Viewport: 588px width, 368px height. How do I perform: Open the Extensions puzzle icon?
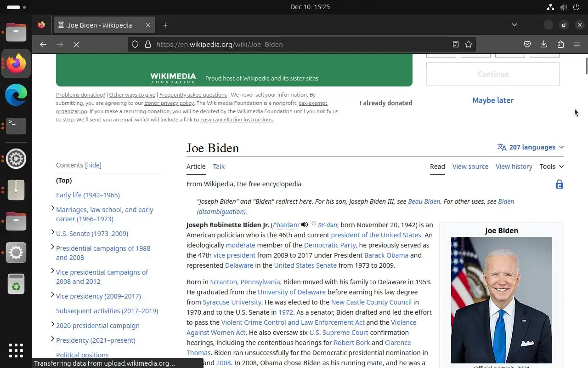tap(560, 44)
